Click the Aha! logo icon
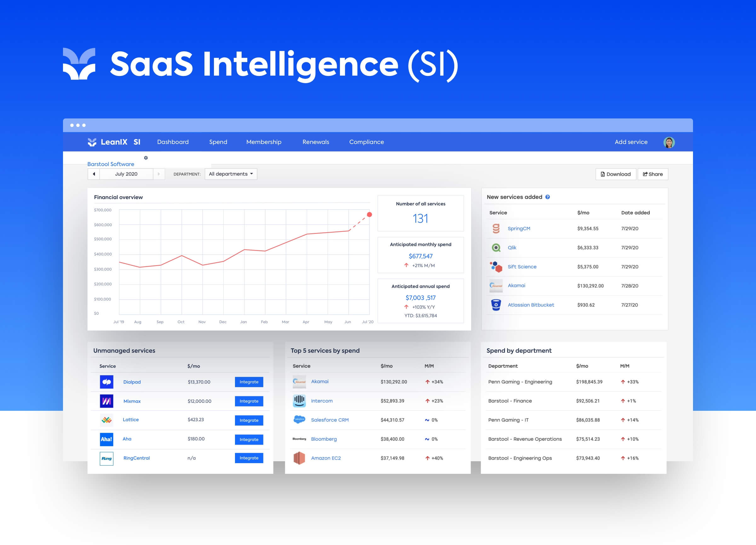 107,439
